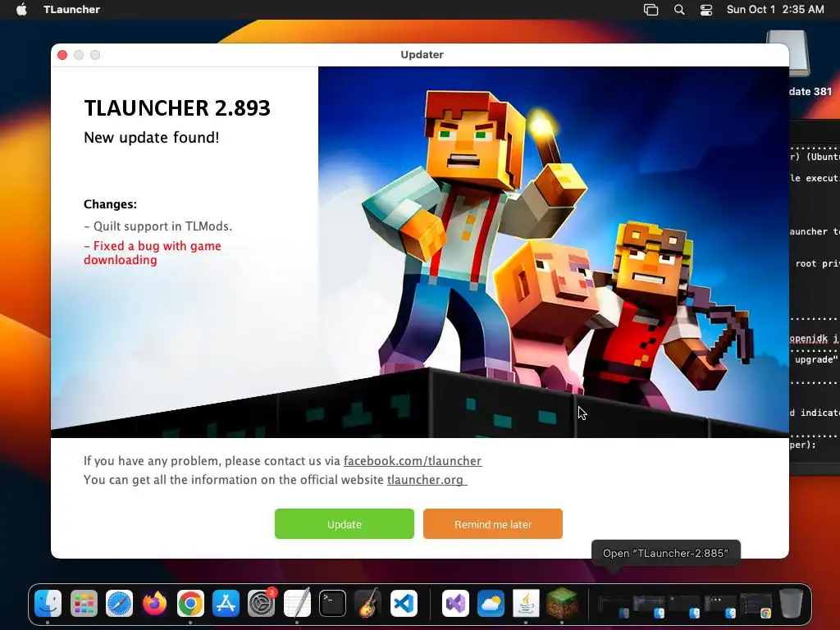Image resolution: width=840 pixels, height=630 pixels.
Task: Launch Firefox from the Dock
Action: point(155,604)
